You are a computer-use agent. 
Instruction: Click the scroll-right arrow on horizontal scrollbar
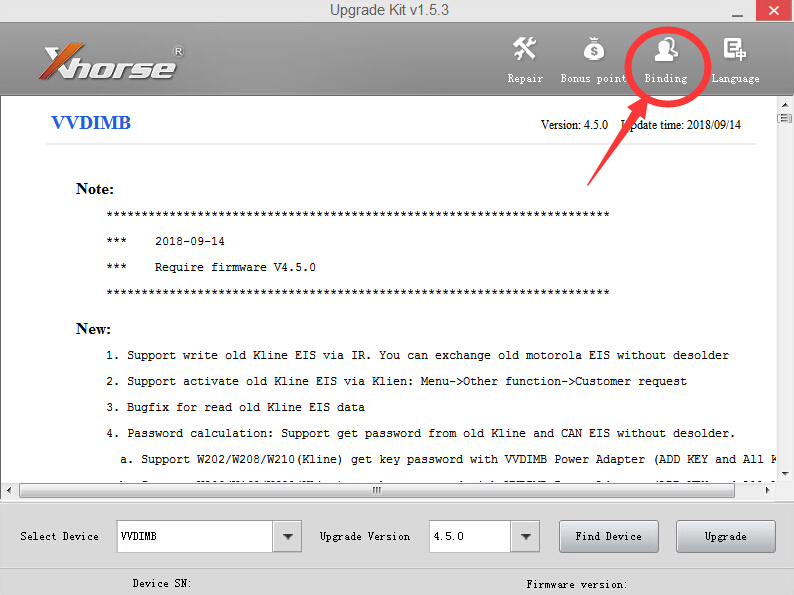[x=768, y=490]
